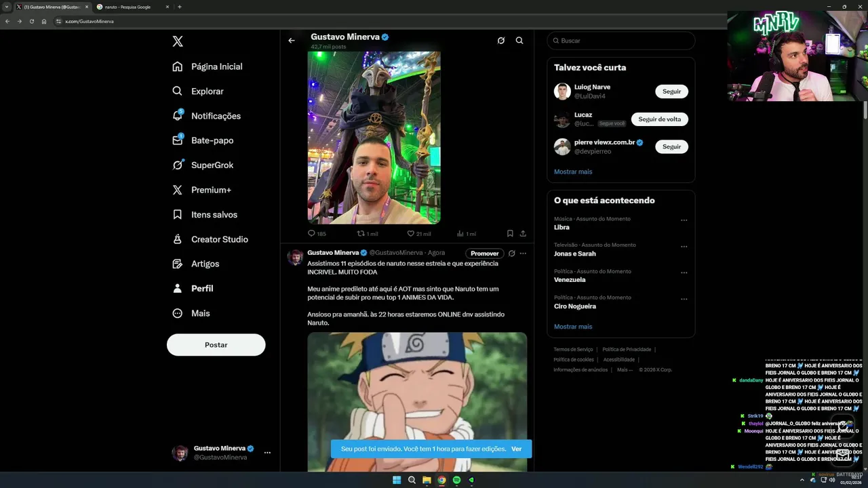Click the back arrow in profile header
Viewport: 868px width, 488px height.
(x=292, y=41)
